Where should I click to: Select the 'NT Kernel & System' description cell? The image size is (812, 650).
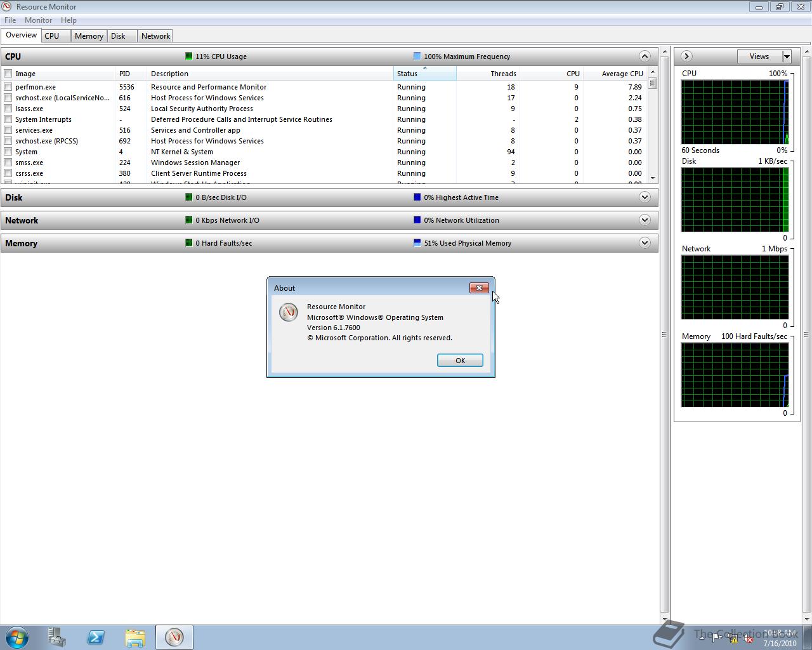point(182,152)
